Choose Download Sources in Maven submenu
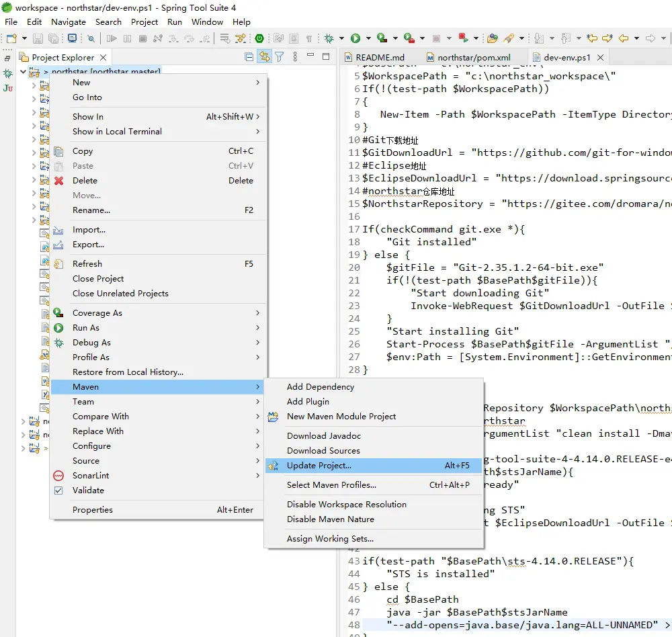Screen dimensions: 672x637 (323, 451)
